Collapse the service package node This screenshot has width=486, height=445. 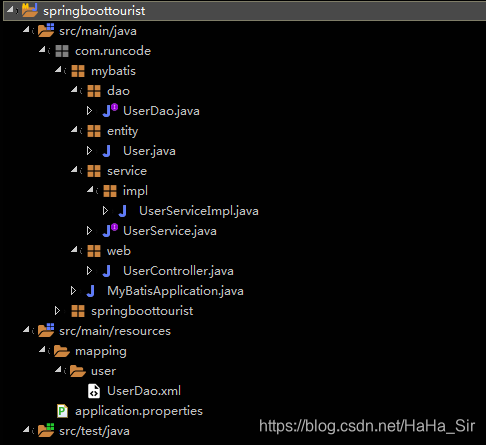pos(74,170)
